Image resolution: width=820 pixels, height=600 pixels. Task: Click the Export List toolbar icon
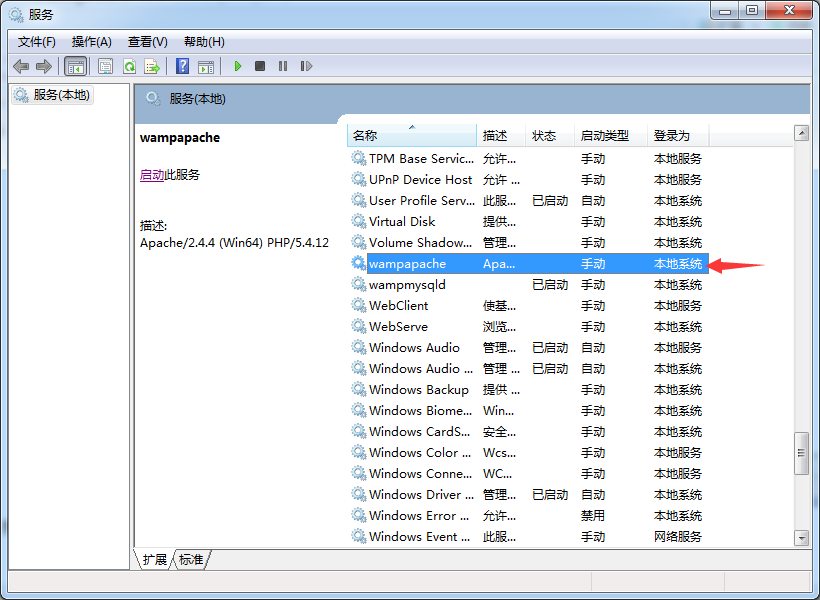point(152,66)
